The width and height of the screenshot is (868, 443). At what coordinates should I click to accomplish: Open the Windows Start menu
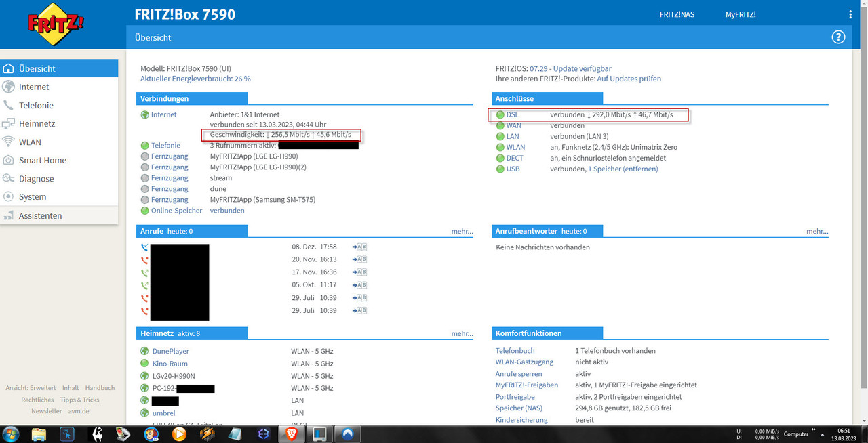click(x=12, y=434)
